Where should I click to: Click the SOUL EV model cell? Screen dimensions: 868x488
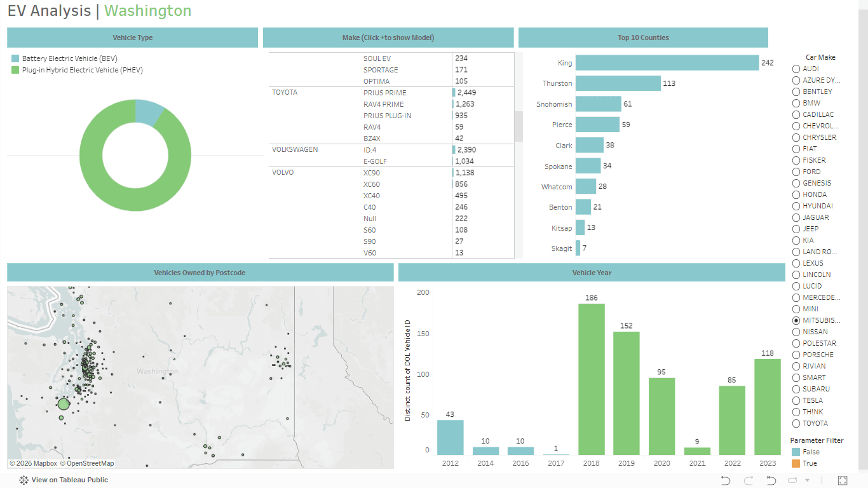[x=377, y=58]
